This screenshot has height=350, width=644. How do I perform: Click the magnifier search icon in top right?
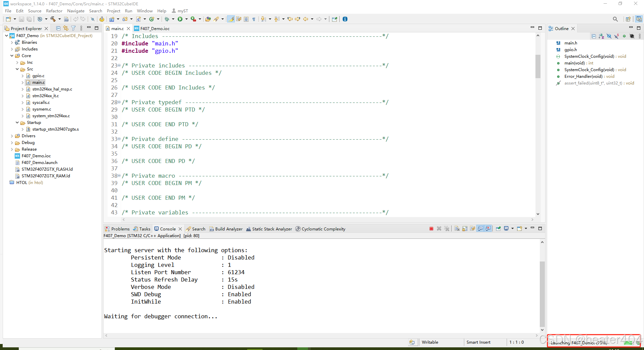615,19
